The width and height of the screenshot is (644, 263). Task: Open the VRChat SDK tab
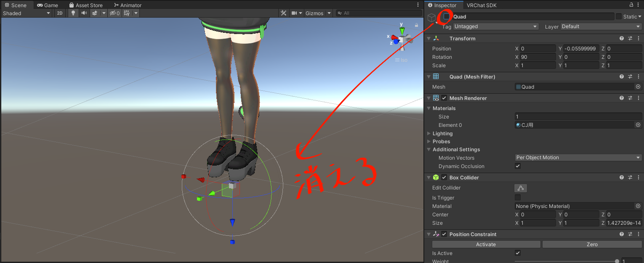[482, 5]
